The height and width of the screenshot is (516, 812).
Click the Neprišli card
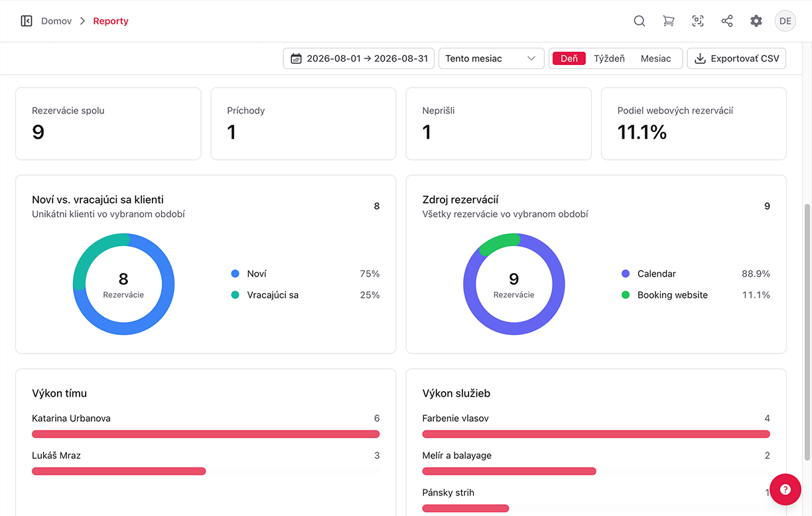pos(498,124)
